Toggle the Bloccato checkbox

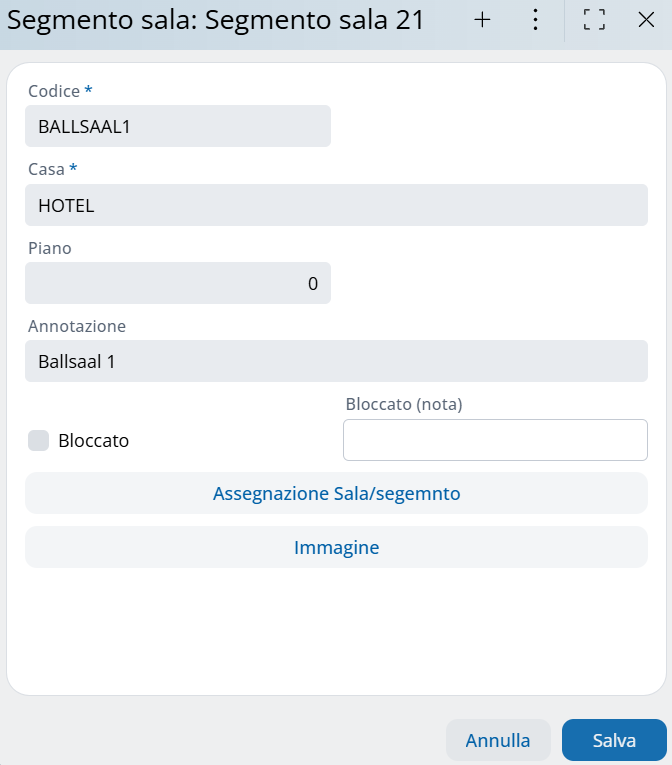38,440
